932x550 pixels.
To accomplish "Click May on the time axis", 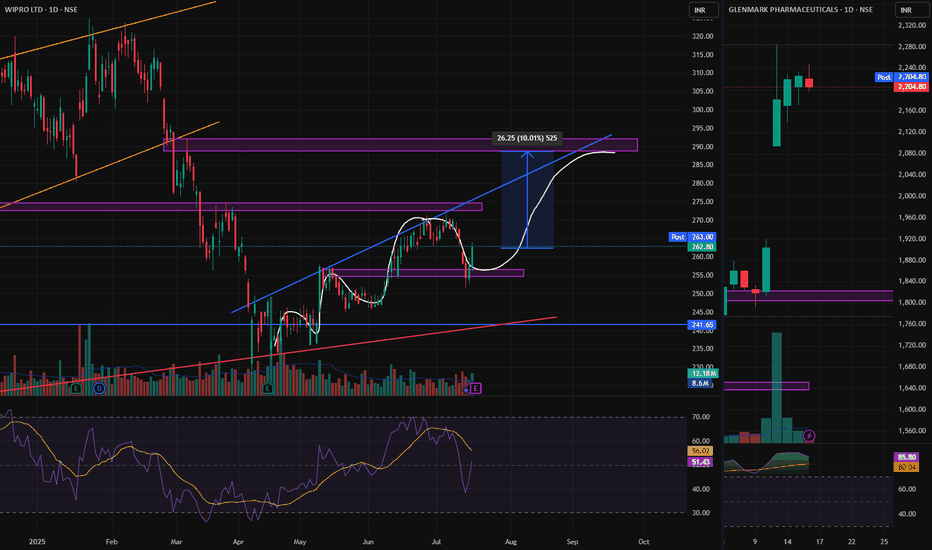I will [300, 542].
